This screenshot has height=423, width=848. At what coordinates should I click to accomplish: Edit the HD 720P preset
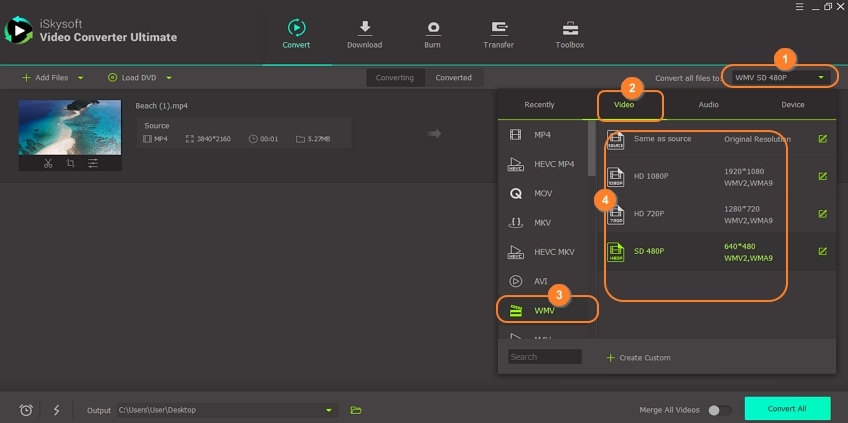(823, 214)
